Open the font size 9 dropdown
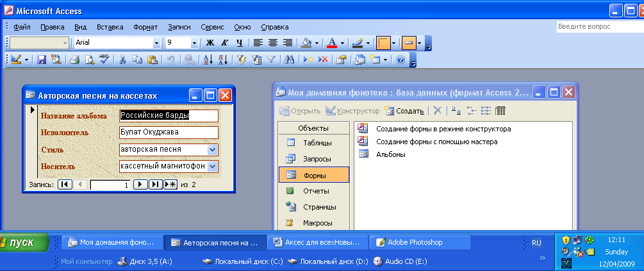This screenshot has height=271, width=644. (x=194, y=43)
